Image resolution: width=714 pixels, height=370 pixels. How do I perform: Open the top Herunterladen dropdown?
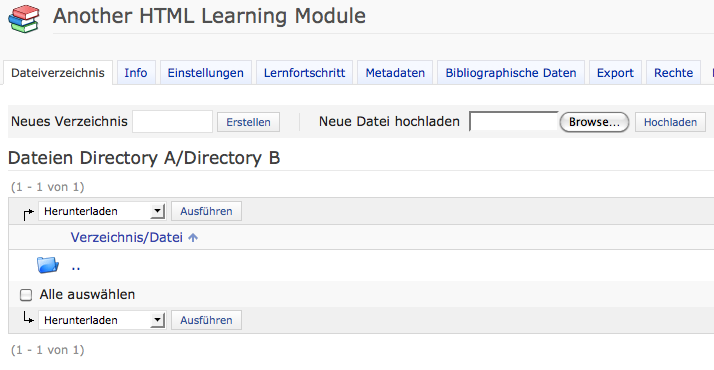(x=102, y=211)
